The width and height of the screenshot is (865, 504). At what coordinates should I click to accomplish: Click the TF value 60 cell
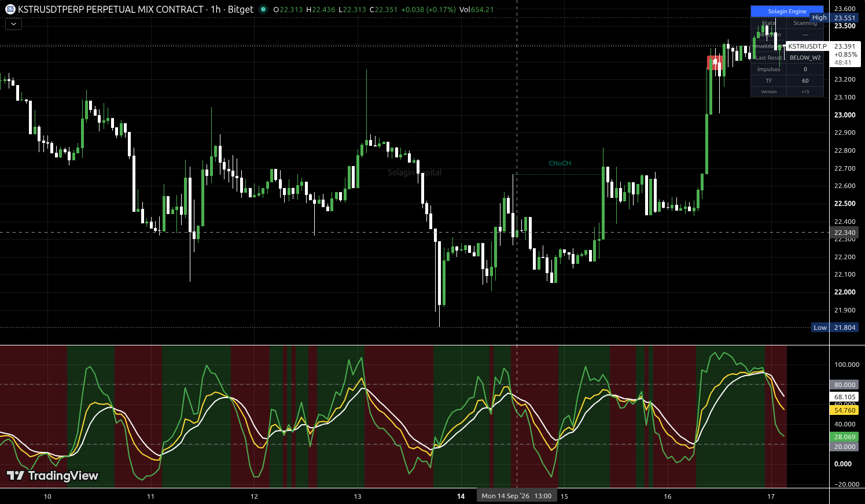(x=805, y=80)
